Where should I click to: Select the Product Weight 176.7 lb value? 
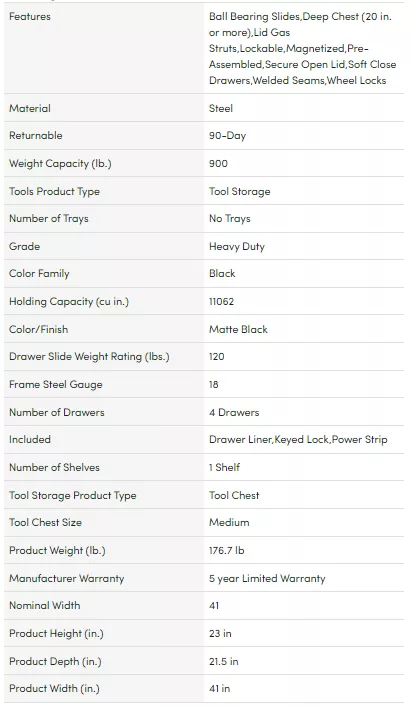point(226,551)
